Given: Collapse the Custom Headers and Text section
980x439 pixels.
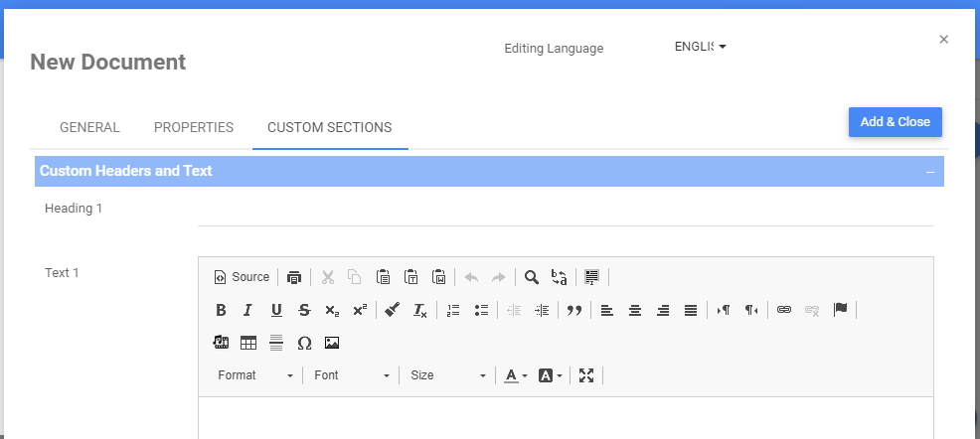Looking at the screenshot, I should tap(930, 172).
